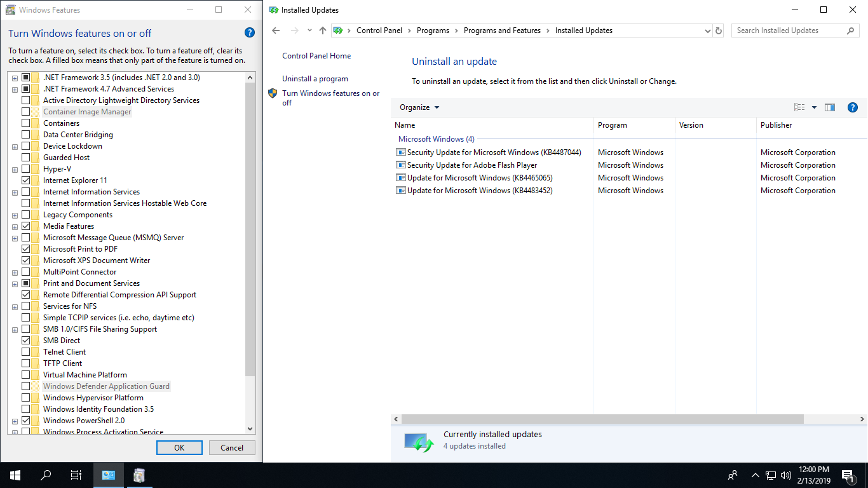The height and width of the screenshot is (488, 868).
Task: Open Action Center notifications
Action: [x=847, y=475]
